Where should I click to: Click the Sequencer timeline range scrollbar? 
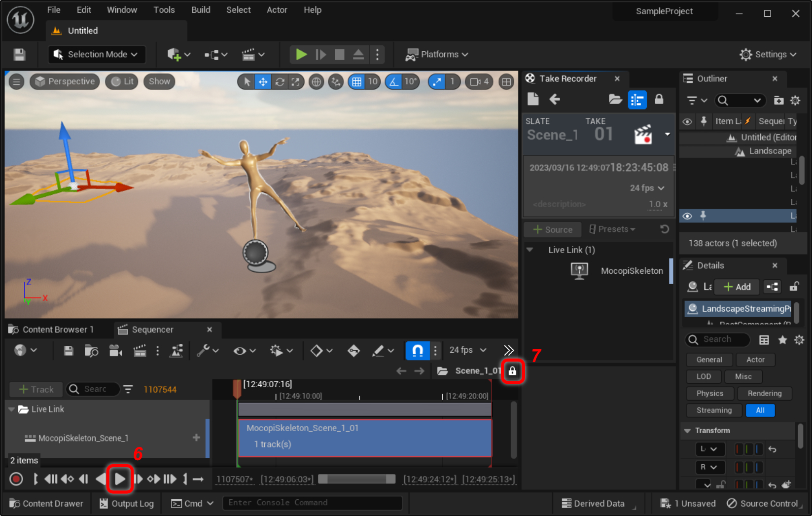point(356,479)
